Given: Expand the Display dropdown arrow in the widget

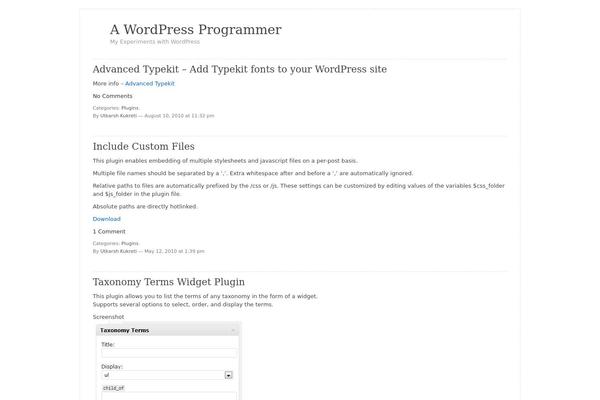Looking at the screenshot, I should coord(228,375).
